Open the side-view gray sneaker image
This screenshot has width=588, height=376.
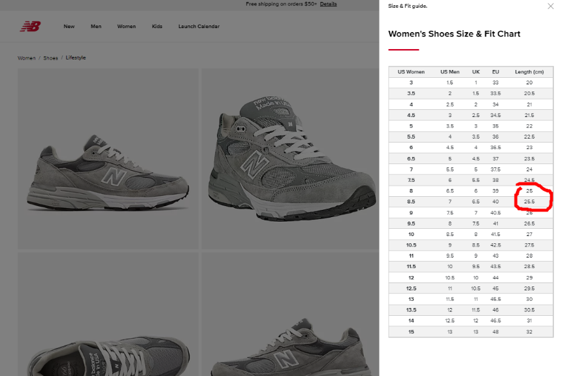[108, 159]
